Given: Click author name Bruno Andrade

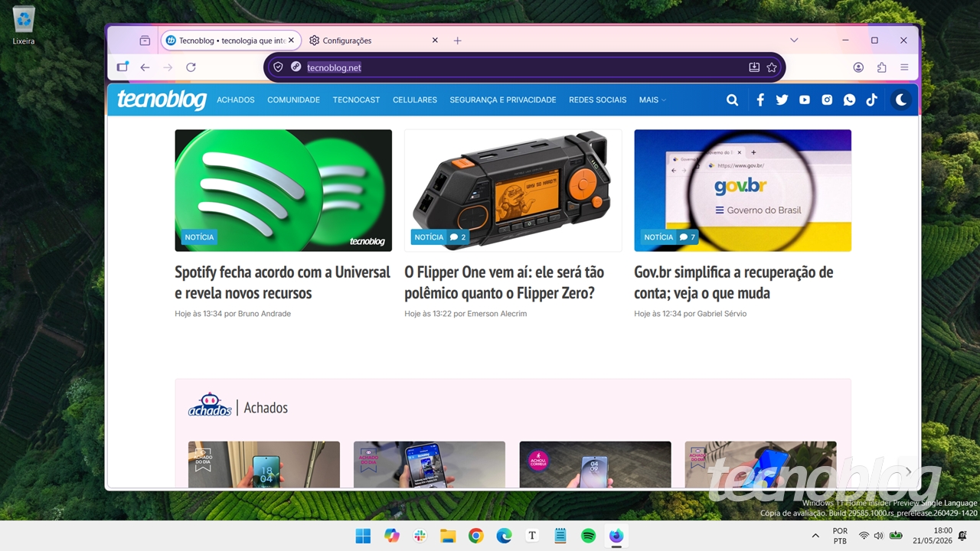Looking at the screenshot, I should (x=264, y=314).
